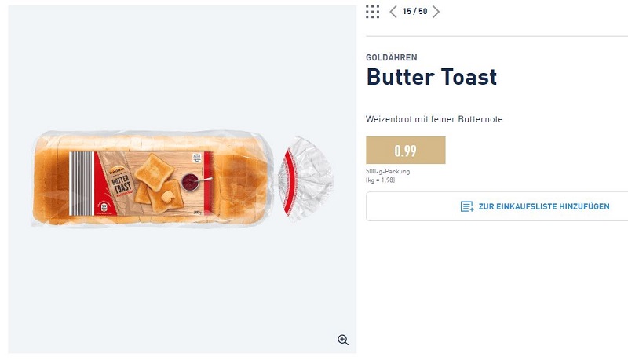Click the Butter Toast product heading

point(432,78)
